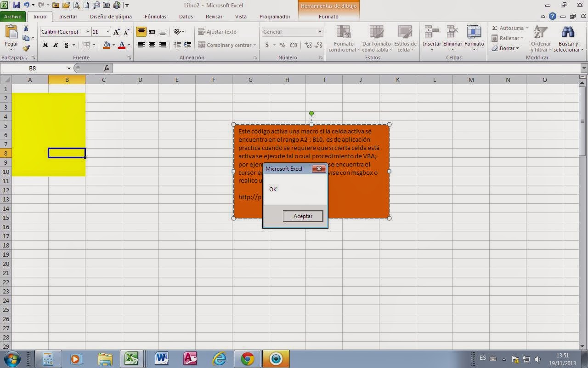
Task: Save the workbook from the quick access toolbar
Action: 17,6
